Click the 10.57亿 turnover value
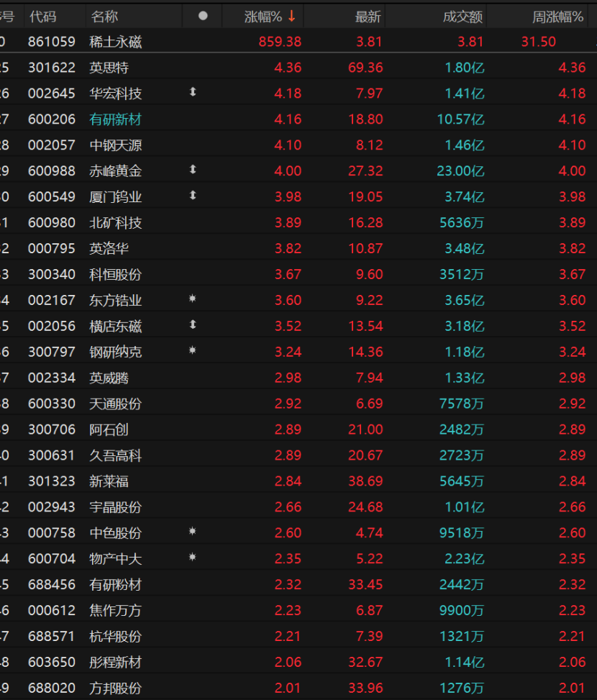 460,119
